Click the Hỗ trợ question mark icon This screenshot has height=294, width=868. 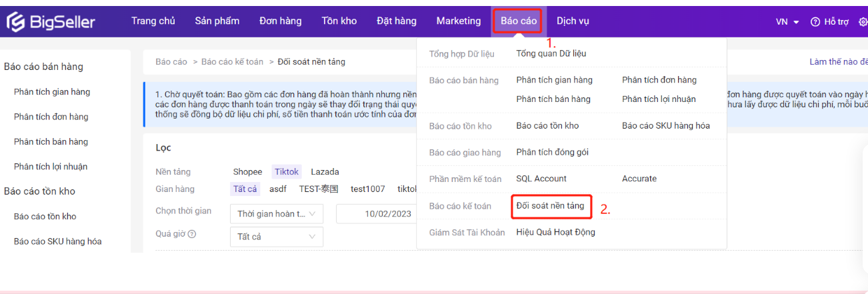(x=815, y=22)
